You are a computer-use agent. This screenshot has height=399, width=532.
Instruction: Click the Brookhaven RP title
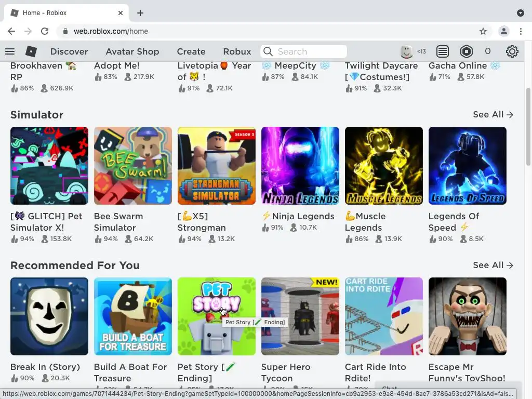coord(43,71)
